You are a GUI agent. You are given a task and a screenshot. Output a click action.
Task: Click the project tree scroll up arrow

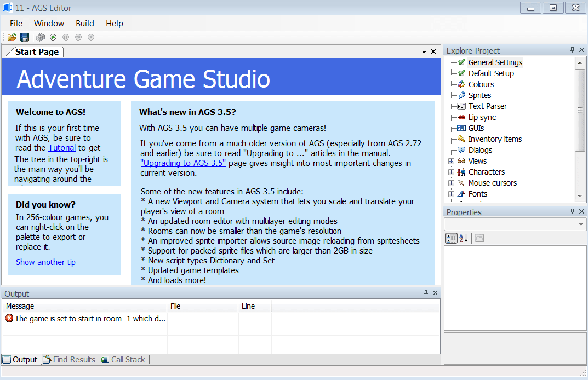tap(580, 62)
